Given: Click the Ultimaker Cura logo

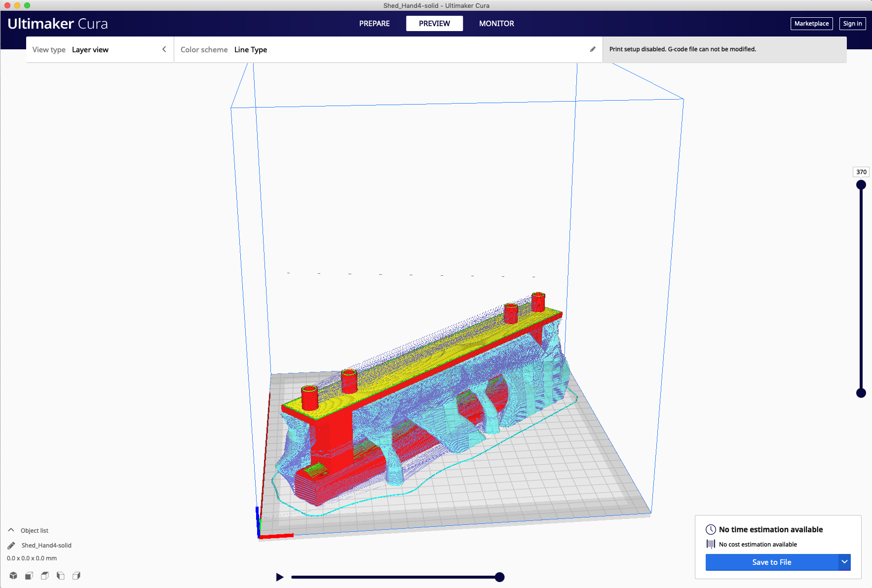Looking at the screenshot, I should [58, 24].
